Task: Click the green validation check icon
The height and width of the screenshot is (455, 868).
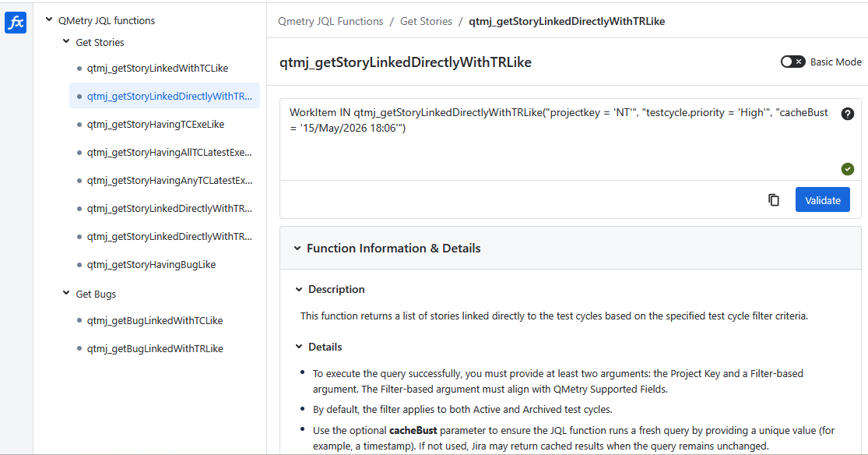Action: (848, 169)
